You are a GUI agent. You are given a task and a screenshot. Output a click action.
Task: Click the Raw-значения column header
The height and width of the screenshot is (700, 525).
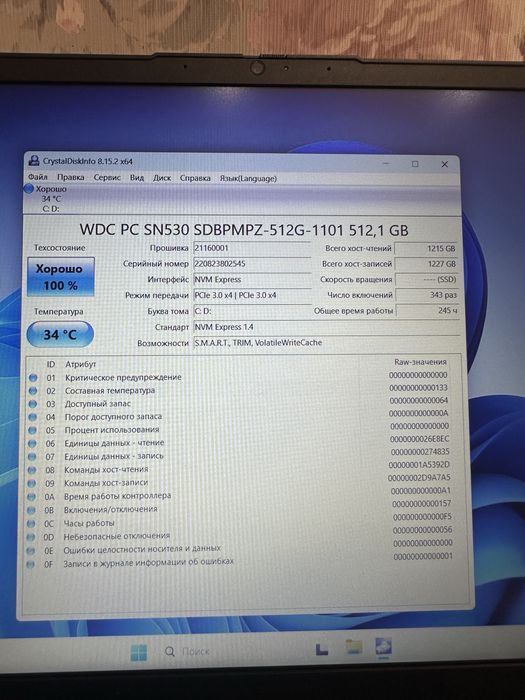420,362
